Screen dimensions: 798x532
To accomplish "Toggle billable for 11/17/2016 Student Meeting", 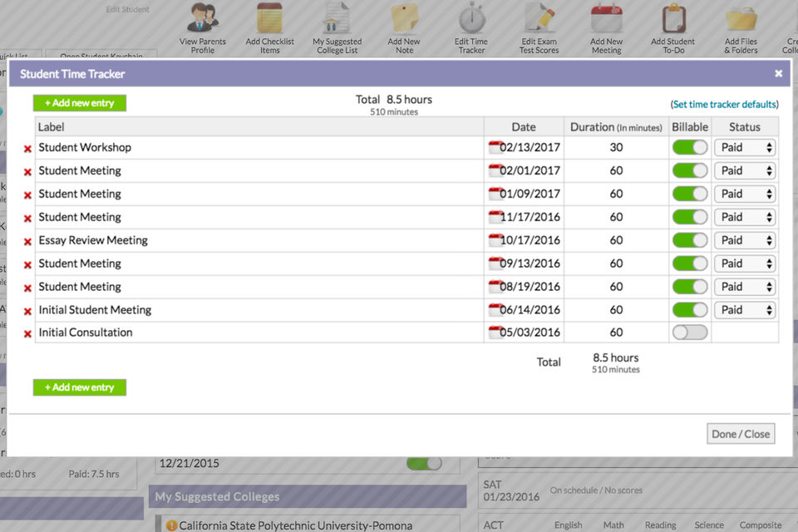I will (690, 217).
